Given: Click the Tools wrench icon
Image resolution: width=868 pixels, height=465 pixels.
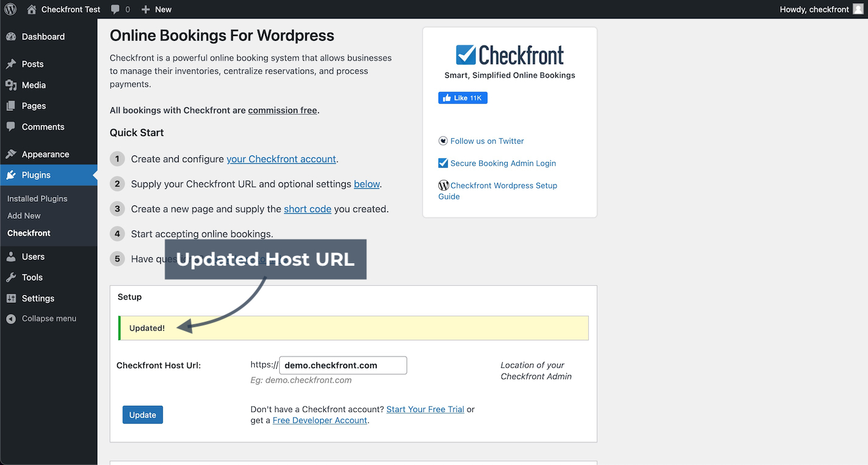Looking at the screenshot, I should pyautogui.click(x=11, y=277).
